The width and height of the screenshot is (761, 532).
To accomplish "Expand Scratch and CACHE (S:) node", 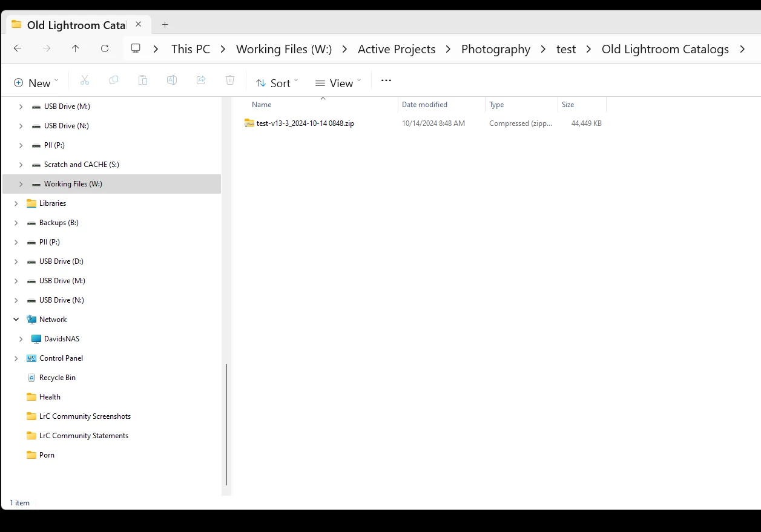I will tap(21, 165).
